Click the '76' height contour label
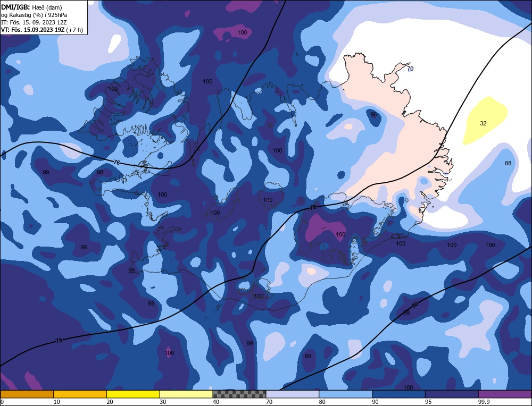 pos(117,163)
